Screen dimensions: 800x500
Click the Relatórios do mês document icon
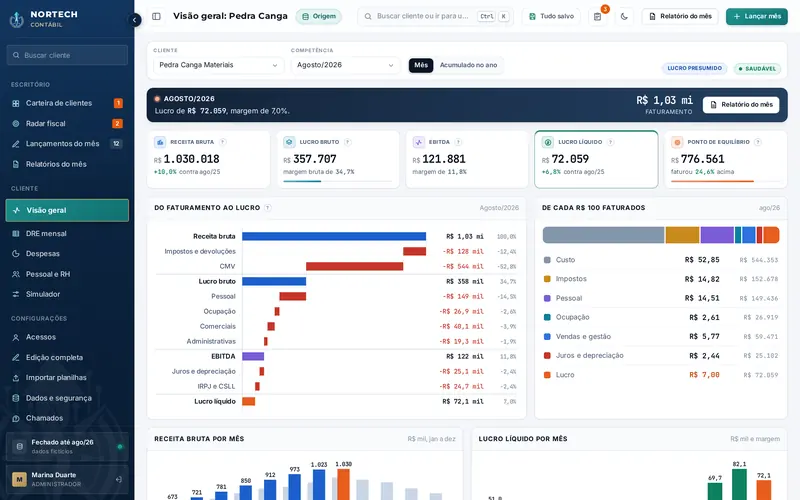click(x=16, y=164)
